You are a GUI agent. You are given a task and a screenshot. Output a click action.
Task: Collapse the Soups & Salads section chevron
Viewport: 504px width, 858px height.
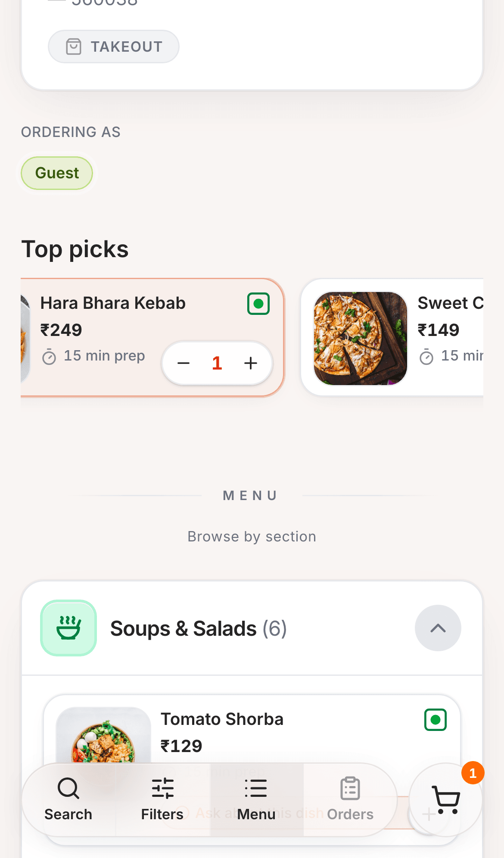point(438,628)
